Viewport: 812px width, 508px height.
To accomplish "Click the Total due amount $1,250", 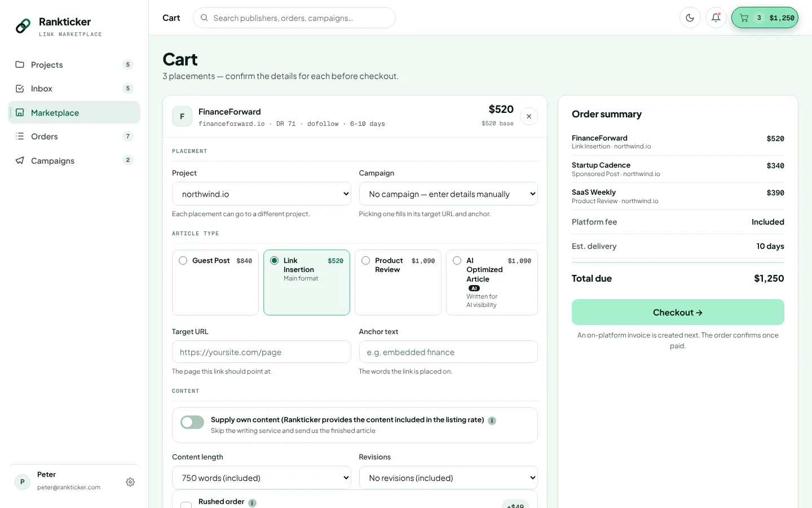I will [769, 278].
